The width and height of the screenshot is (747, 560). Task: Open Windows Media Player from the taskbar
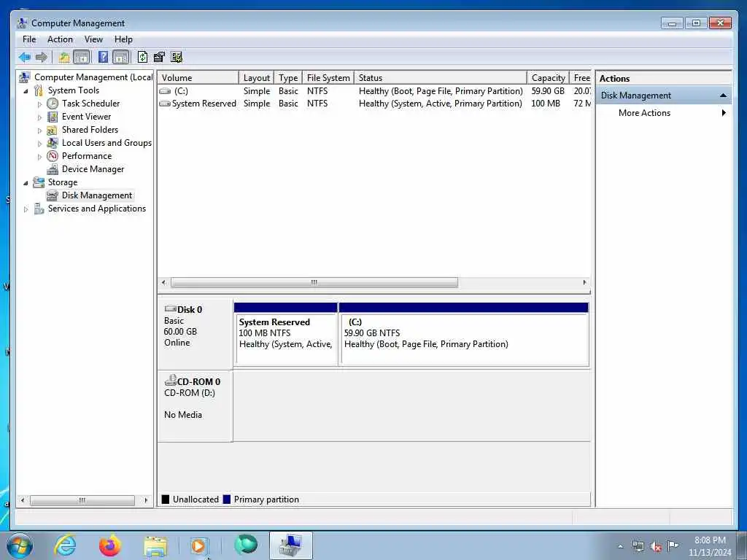coord(199,545)
